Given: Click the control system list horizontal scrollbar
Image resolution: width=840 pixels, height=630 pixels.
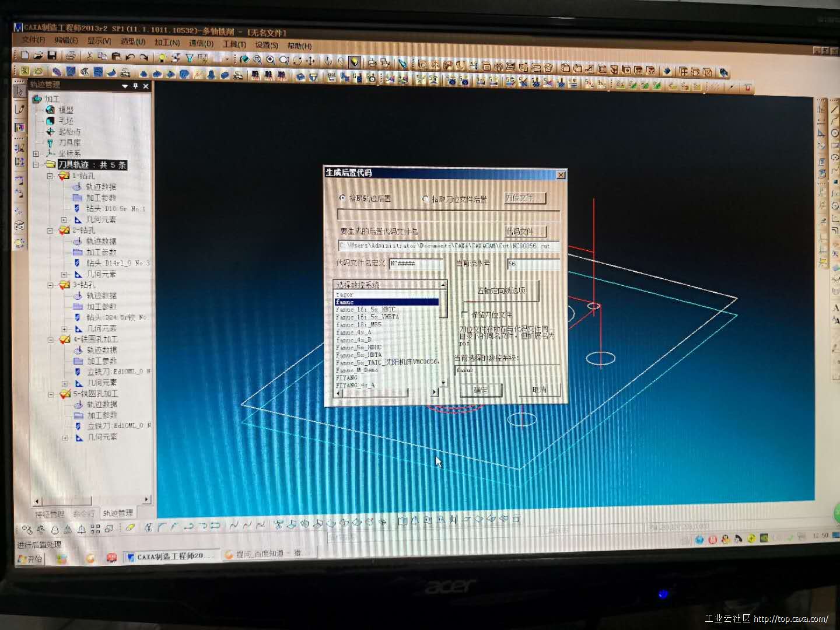Looking at the screenshot, I should click(x=387, y=392).
